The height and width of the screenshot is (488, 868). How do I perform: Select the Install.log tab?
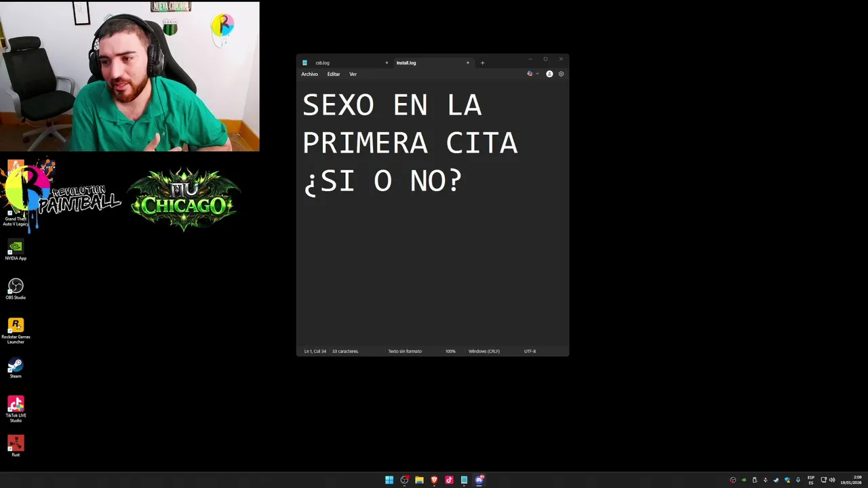(433, 63)
